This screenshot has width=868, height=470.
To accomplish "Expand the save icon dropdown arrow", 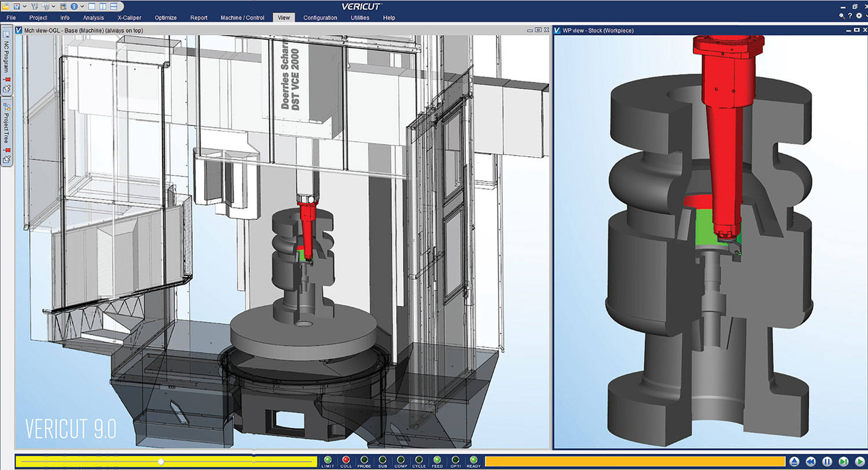I will tap(26, 6).
